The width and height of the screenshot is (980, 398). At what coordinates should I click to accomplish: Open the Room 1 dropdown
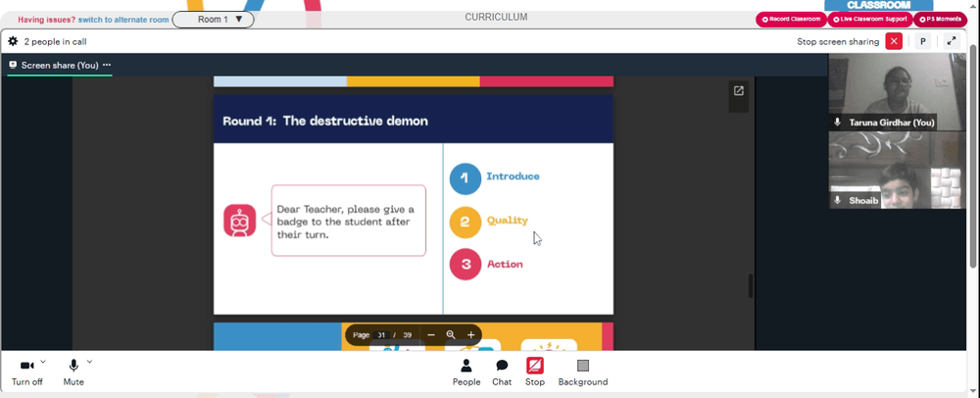coord(213,20)
